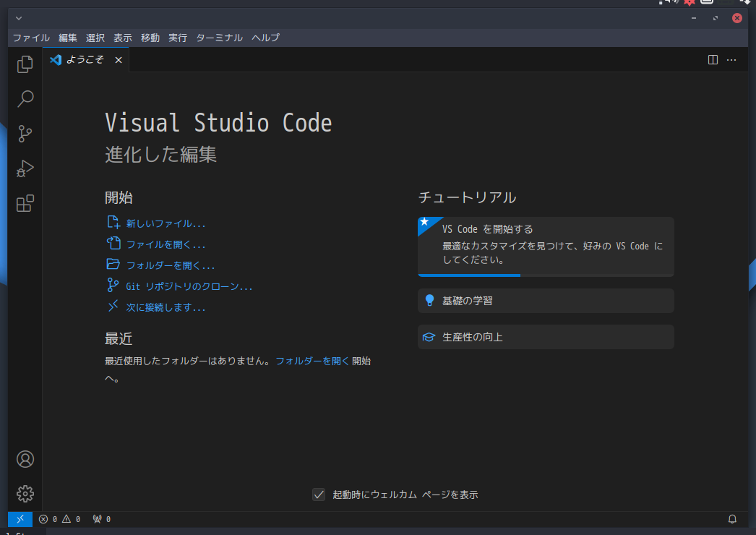Open the Run and Debug view
The width and height of the screenshot is (756, 535).
25,168
